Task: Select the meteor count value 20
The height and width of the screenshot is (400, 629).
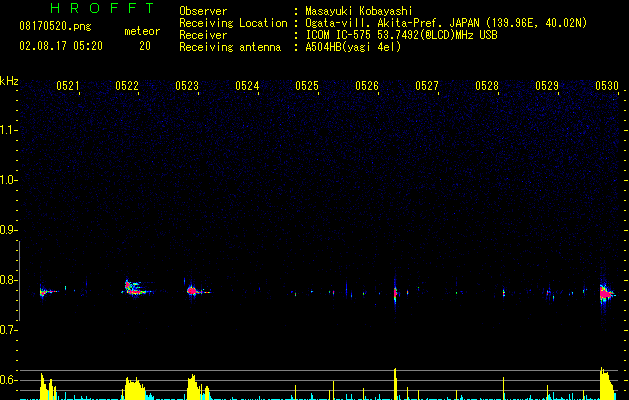Action: (x=145, y=46)
